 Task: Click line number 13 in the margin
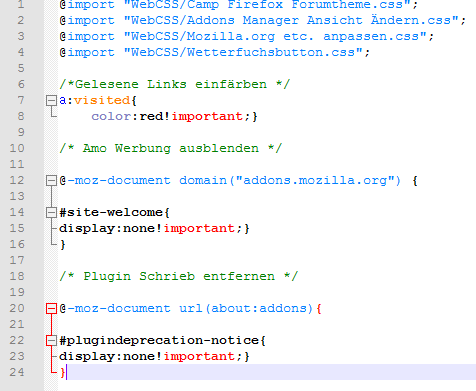click(17, 196)
